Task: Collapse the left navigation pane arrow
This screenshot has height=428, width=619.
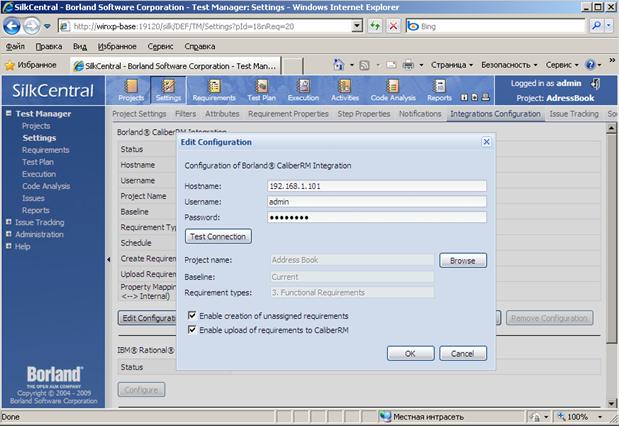Action: 109,259
